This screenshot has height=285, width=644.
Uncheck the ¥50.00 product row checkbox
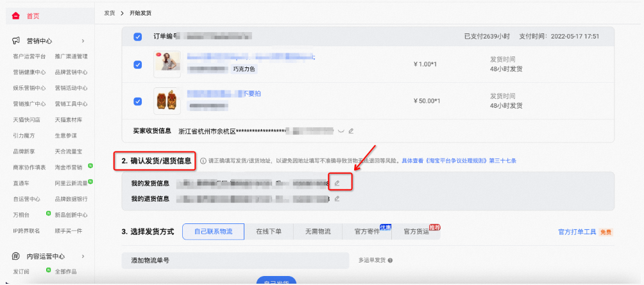pos(138,101)
